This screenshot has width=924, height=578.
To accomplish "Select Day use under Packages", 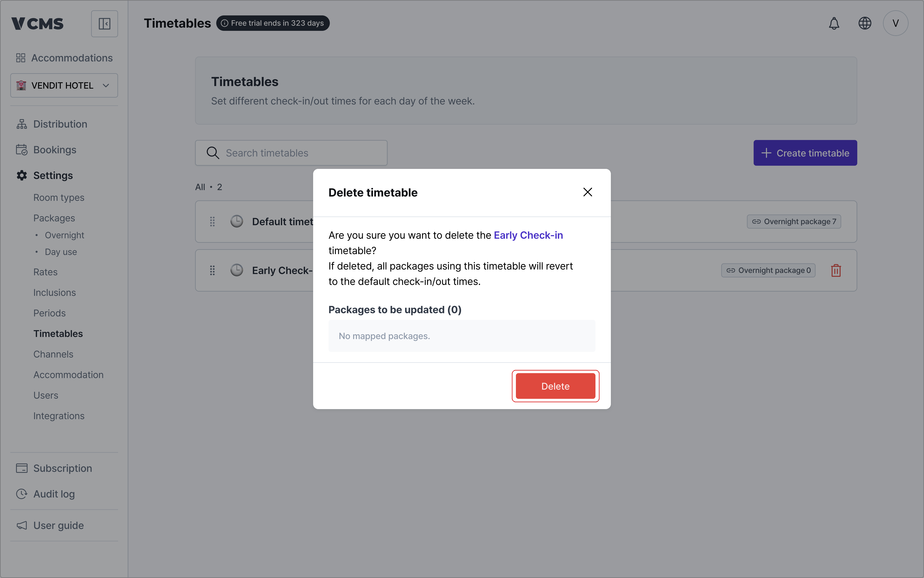I will click(x=61, y=252).
